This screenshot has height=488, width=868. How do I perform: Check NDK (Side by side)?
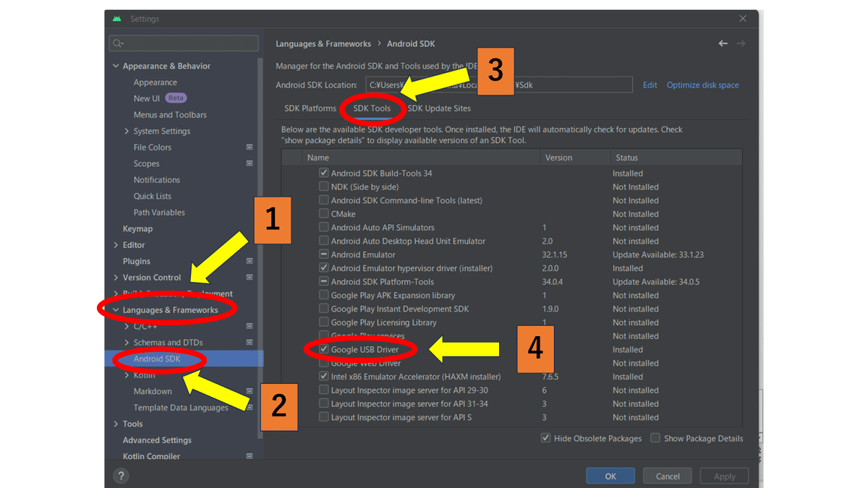pyautogui.click(x=324, y=187)
